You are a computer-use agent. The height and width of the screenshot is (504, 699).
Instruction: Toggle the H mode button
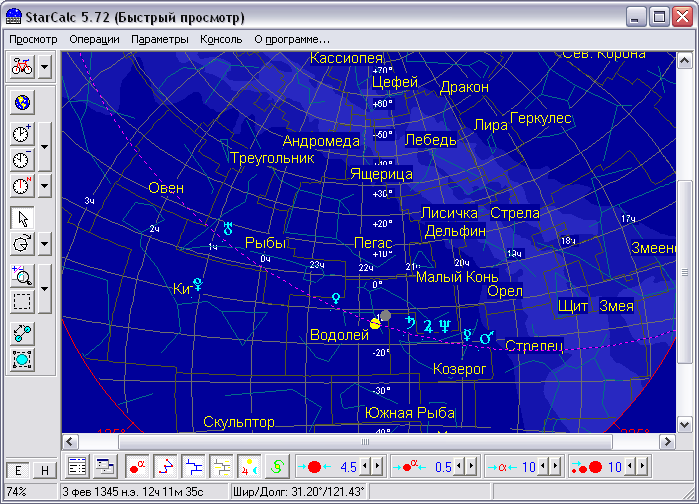point(44,471)
